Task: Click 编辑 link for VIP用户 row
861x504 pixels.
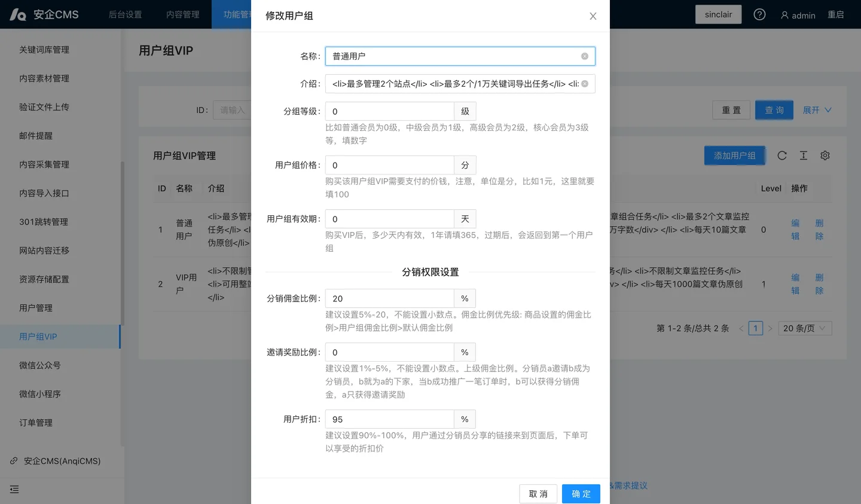Action: point(795,284)
